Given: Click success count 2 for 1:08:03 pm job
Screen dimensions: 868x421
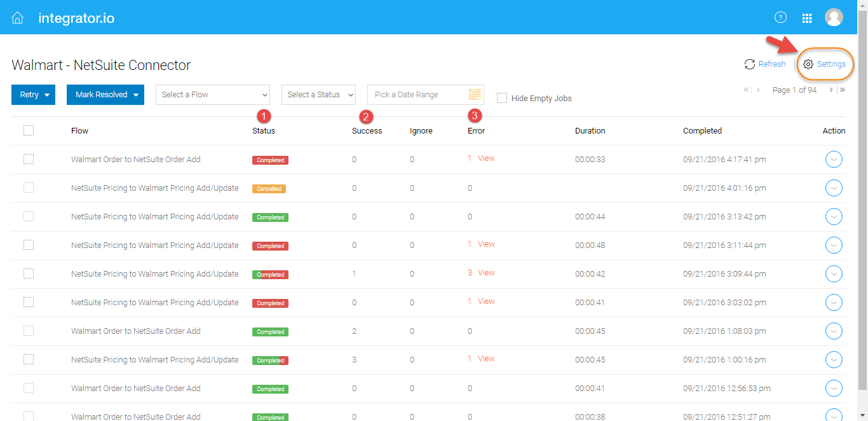Looking at the screenshot, I should pos(355,331).
